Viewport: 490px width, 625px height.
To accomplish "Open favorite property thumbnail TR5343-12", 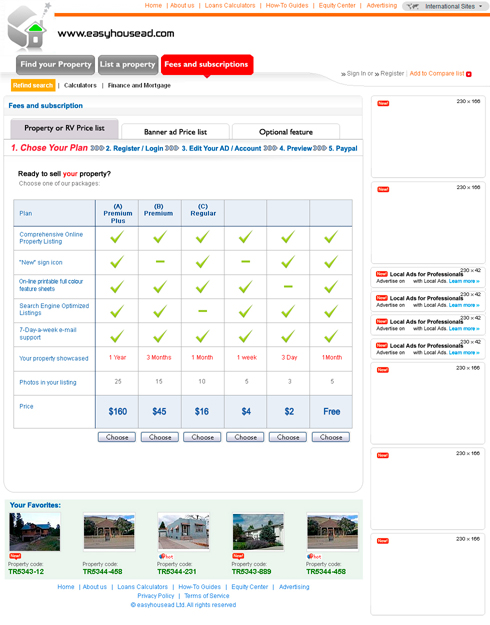I will pyautogui.click(x=35, y=532).
